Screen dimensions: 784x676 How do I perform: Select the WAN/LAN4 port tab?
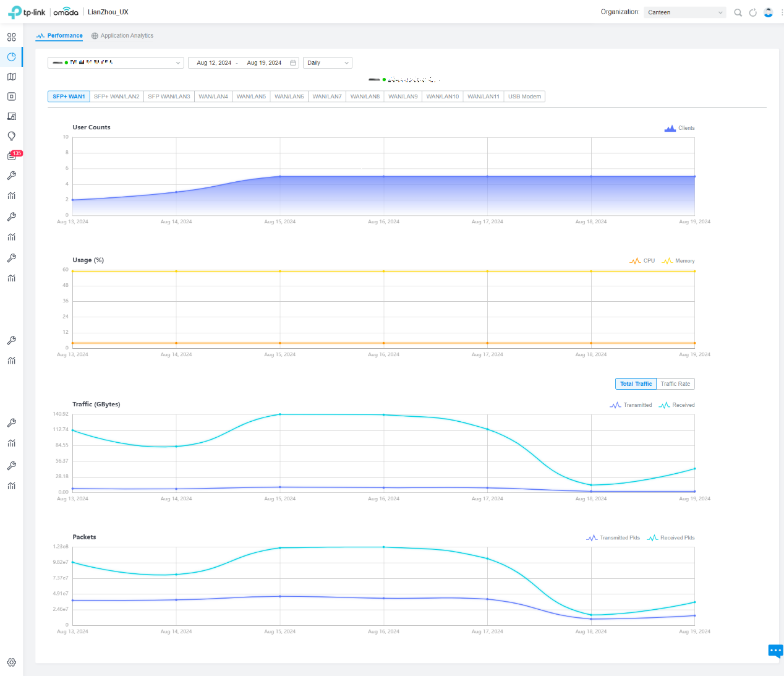pyautogui.click(x=213, y=96)
